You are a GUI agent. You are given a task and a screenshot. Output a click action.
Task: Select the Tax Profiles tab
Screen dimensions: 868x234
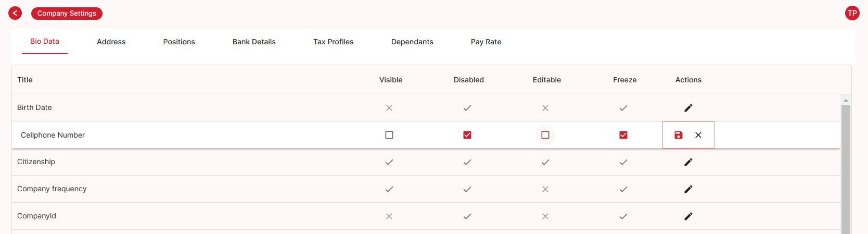pyautogui.click(x=333, y=42)
